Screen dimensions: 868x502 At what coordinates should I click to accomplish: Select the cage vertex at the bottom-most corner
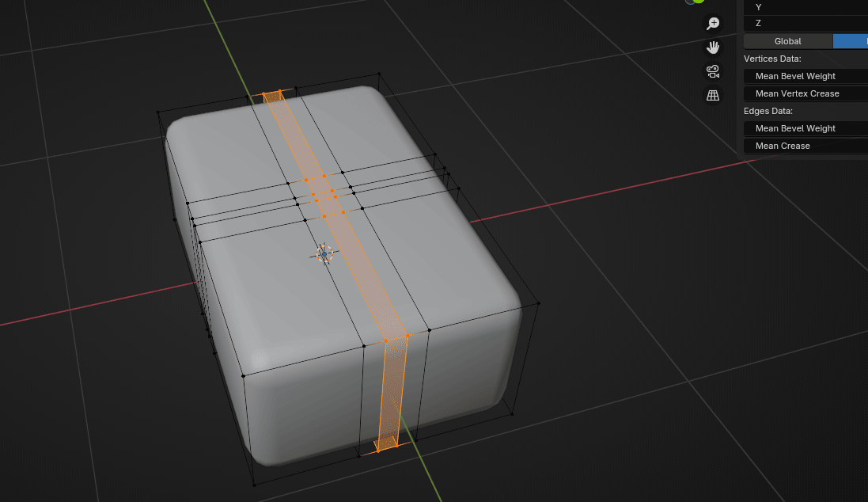[x=254, y=485]
